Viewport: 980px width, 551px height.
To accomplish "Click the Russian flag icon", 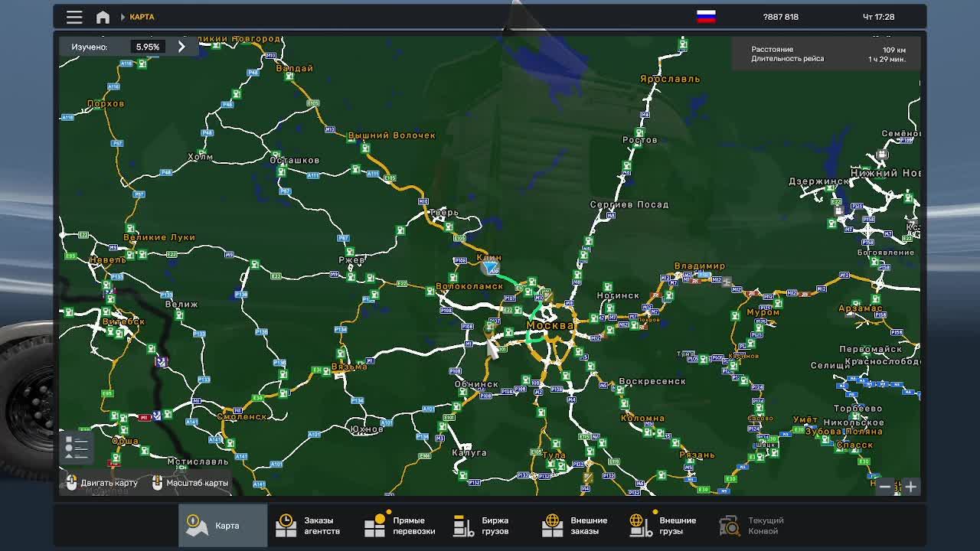I will [x=706, y=17].
